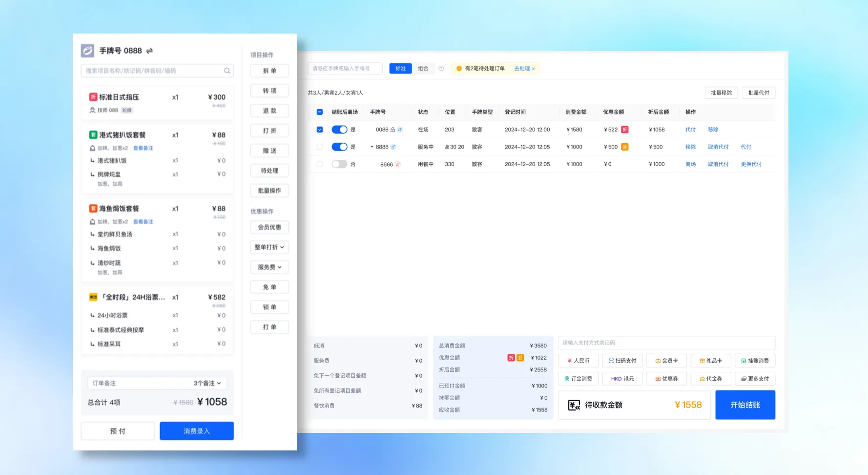The image size is (868, 475).
Task: Click the 会 membership badge beside ¥500
Action: (x=625, y=146)
